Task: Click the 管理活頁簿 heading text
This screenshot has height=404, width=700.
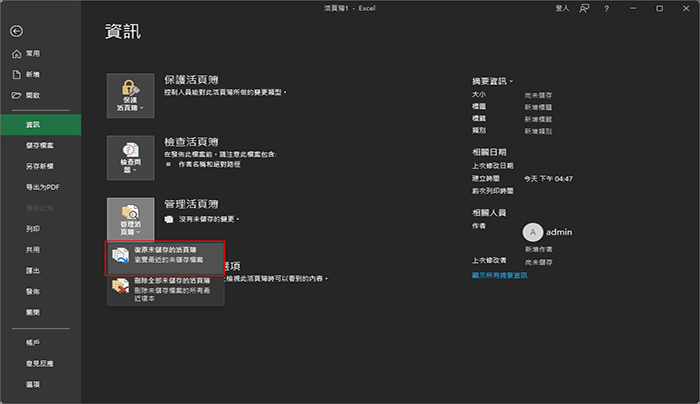Action: click(x=191, y=204)
